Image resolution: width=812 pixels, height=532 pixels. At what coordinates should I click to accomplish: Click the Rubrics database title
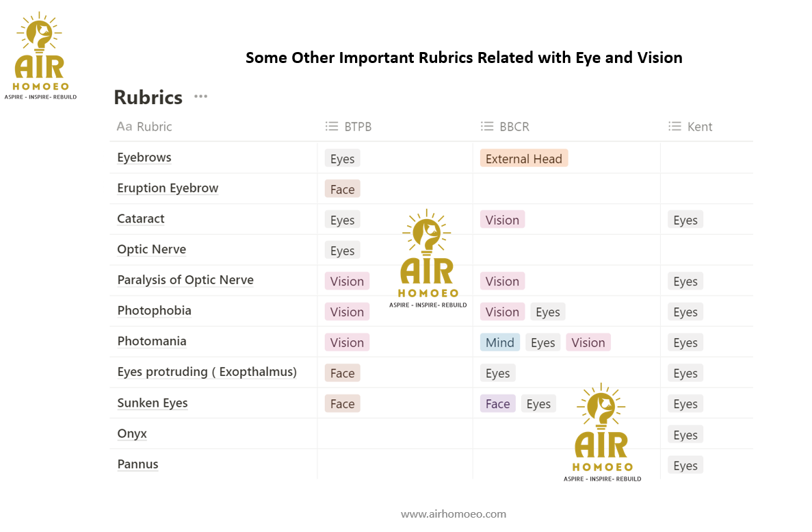click(x=148, y=97)
